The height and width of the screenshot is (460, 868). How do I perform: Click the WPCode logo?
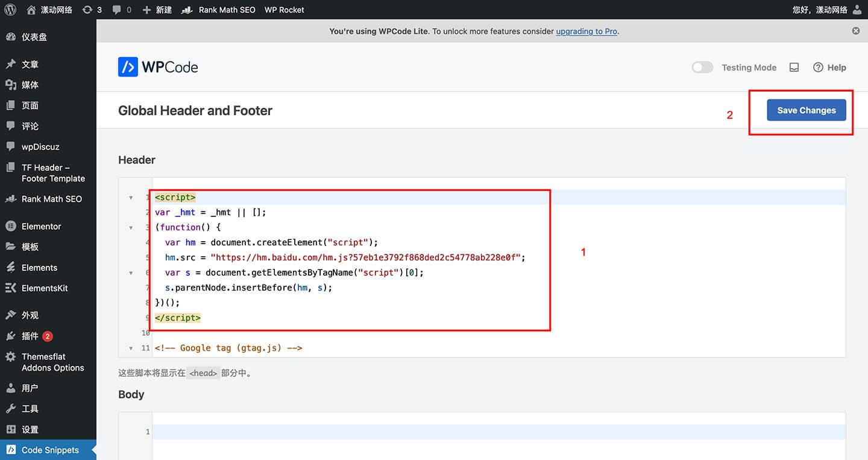[x=158, y=67]
